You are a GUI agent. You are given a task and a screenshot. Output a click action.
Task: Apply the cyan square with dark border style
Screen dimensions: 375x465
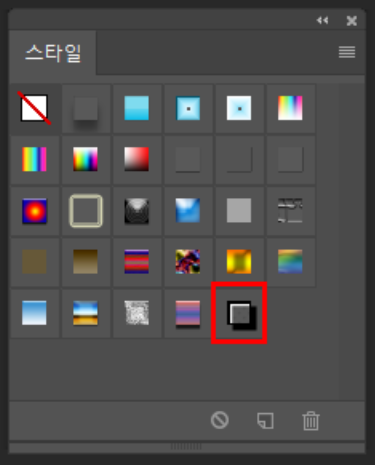188,108
